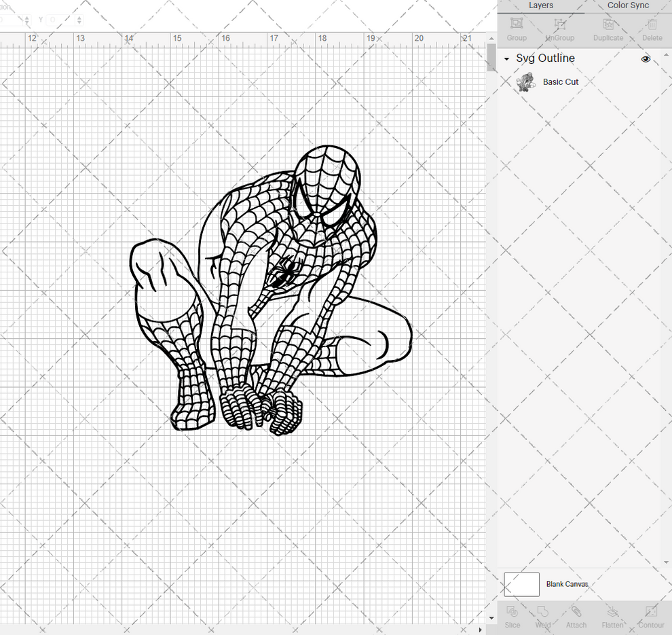Click the UnGroup icon

coord(559,29)
